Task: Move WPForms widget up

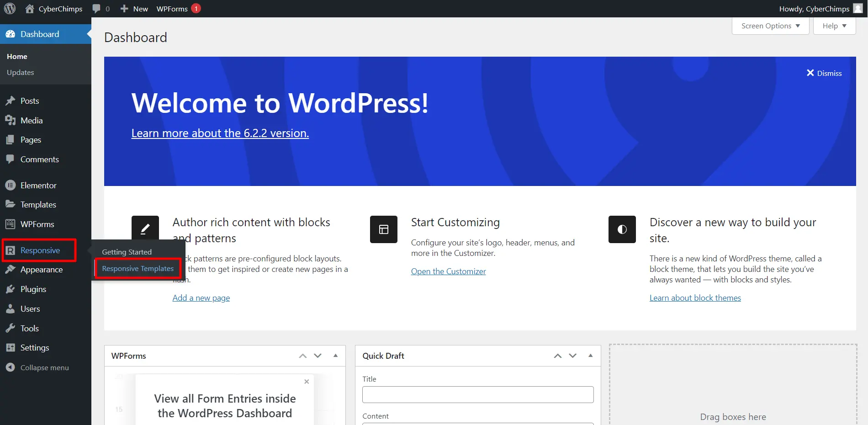Action: [x=303, y=356]
